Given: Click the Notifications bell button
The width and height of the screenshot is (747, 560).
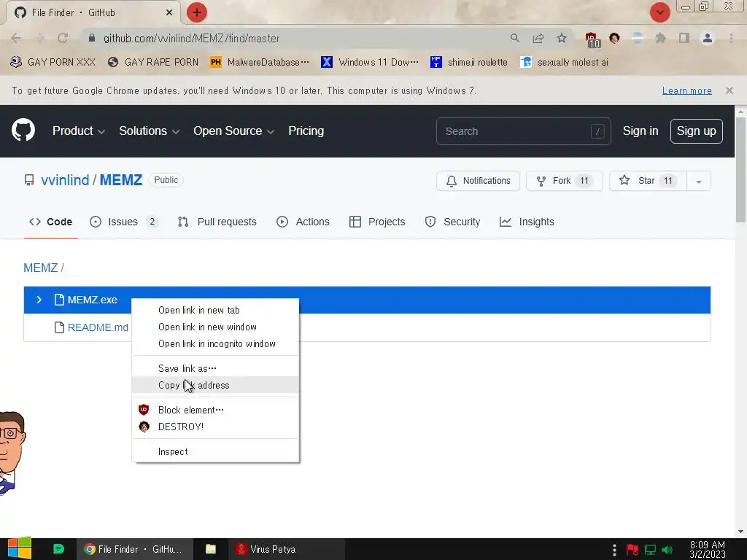Looking at the screenshot, I should click(x=478, y=181).
